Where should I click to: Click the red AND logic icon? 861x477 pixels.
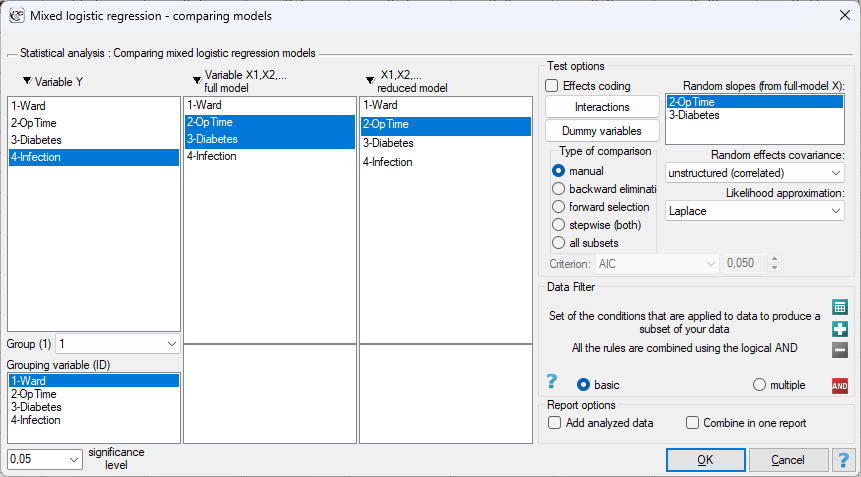pos(840,386)
